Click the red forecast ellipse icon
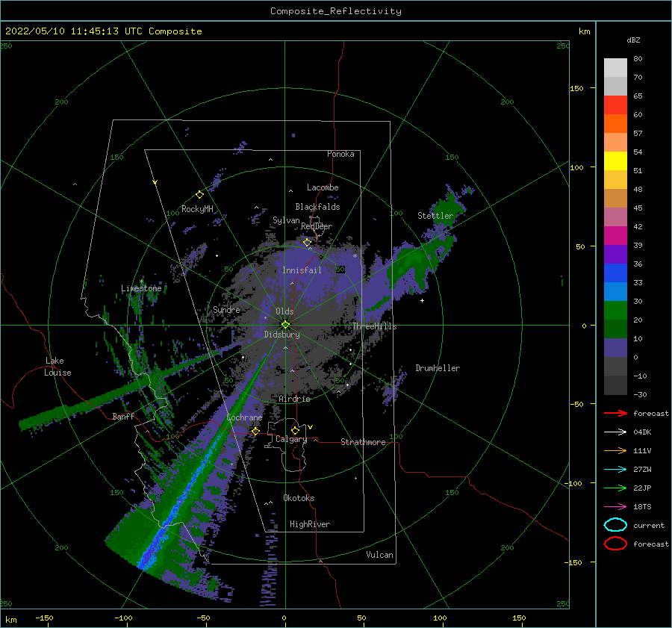Screen dimensions: 672x628 click(615, 544)
